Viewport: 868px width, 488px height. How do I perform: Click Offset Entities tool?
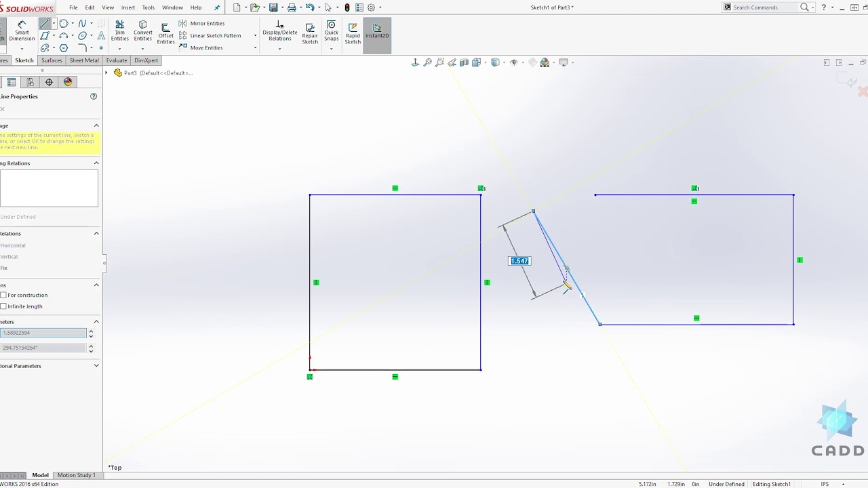[x=166, y=34]
